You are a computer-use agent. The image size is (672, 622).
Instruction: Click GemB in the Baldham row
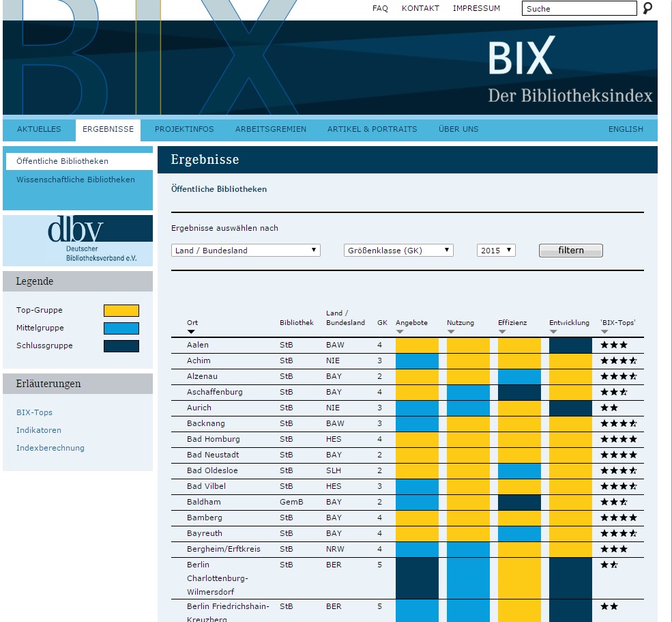(291, 502)
